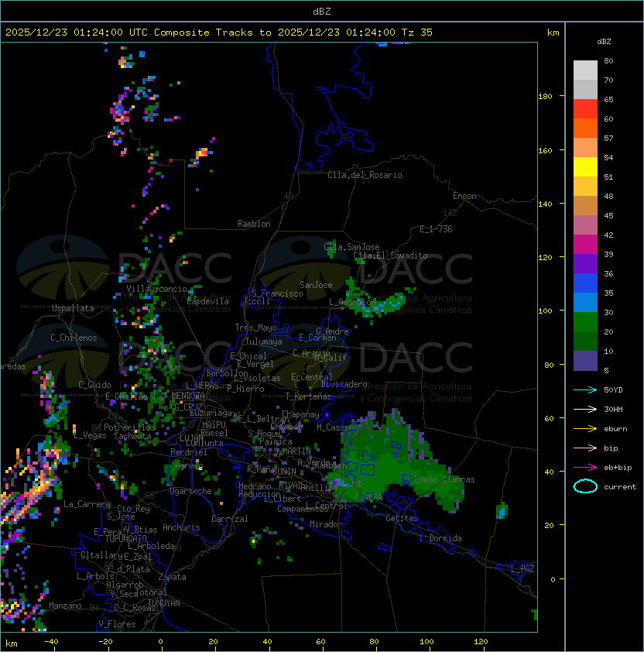Viewport: 644px width, 652px height.
Task: Click the yellow eburn arrow symbol
Action: (x=585, y=429)
